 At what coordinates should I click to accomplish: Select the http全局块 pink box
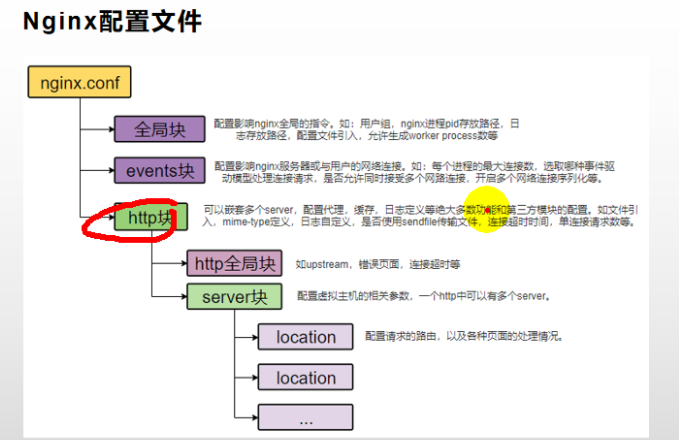[x=234, y=263]
